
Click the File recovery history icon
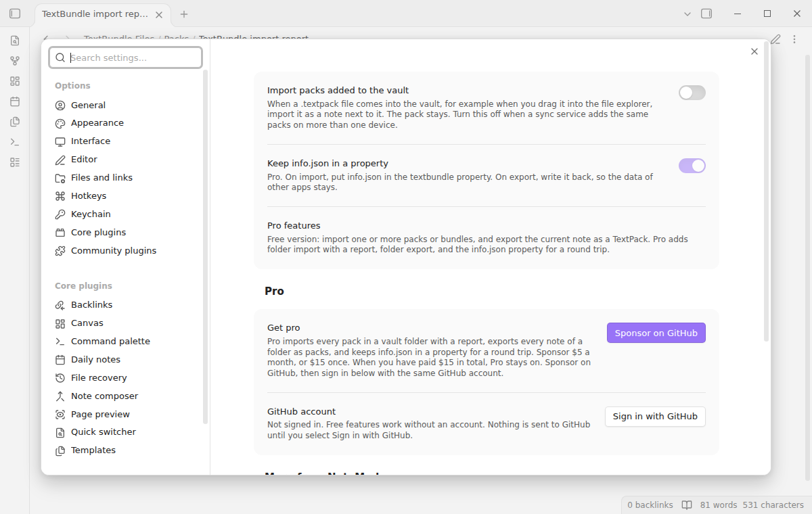[x=60, y=378]
